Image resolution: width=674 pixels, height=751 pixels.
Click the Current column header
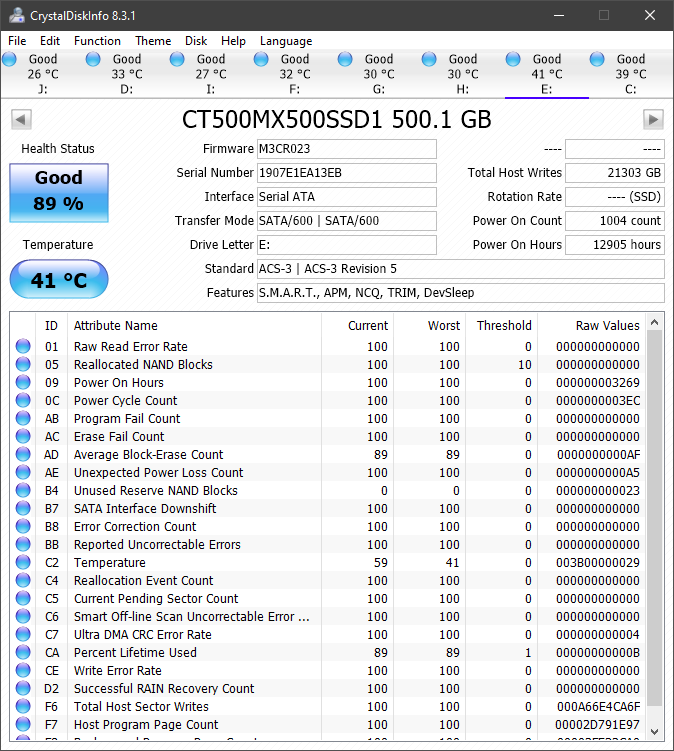357,326
